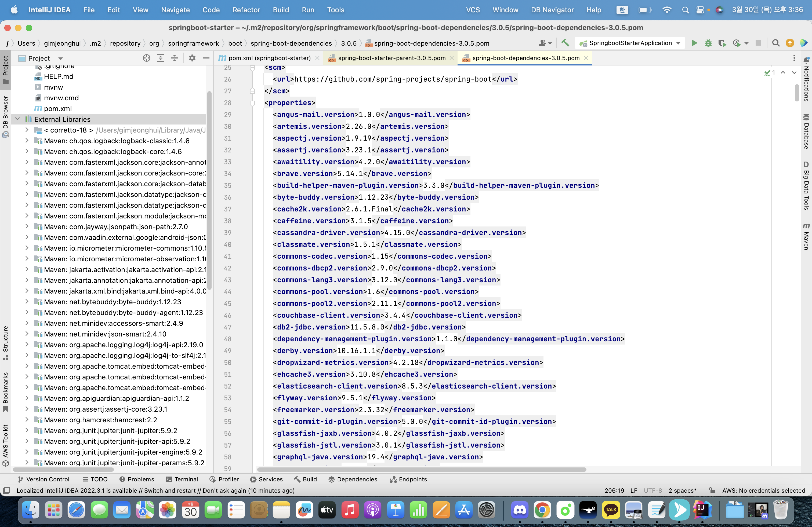This screenshot has height=527, width=812.
Task: Click the UTF-8 encoding status widget
Action: coord(653,491)
